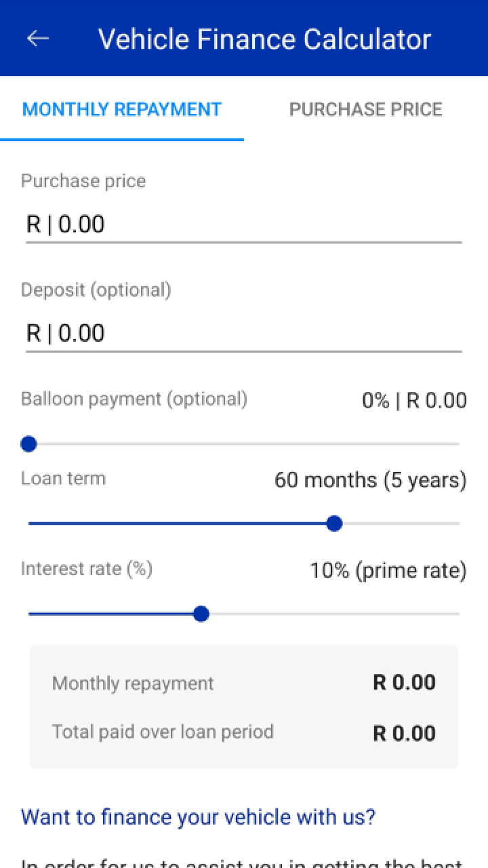488x868 pixels.
Task: Open the 'Want to finance your vehicle' link
Action: pos(198,816)
